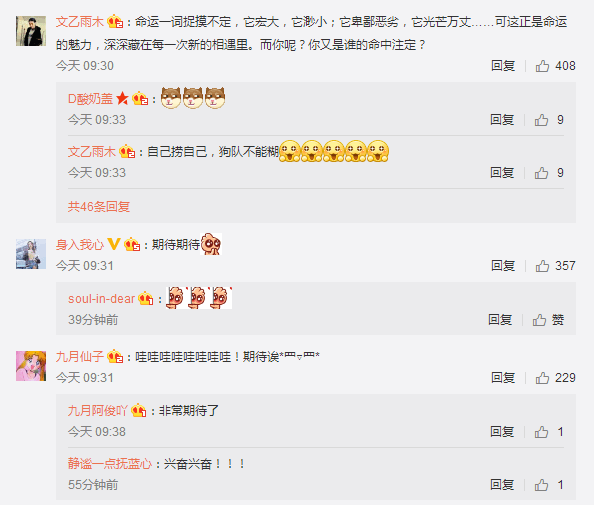Open 九月阿俊吖's profile link
594x505 pixels.
pos(98,411)
